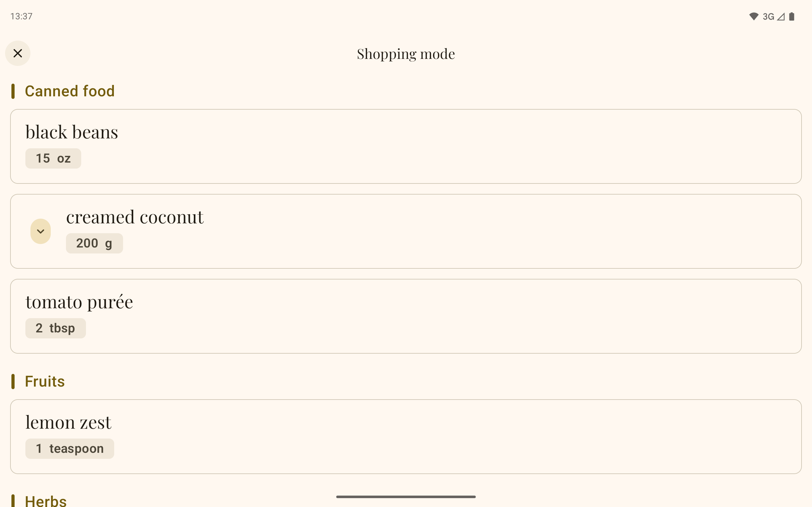Viewport: 812px width, 507px height.
Task: Tap the 3G network indicator
Action: pyautogui.click(x=768, y=16)
